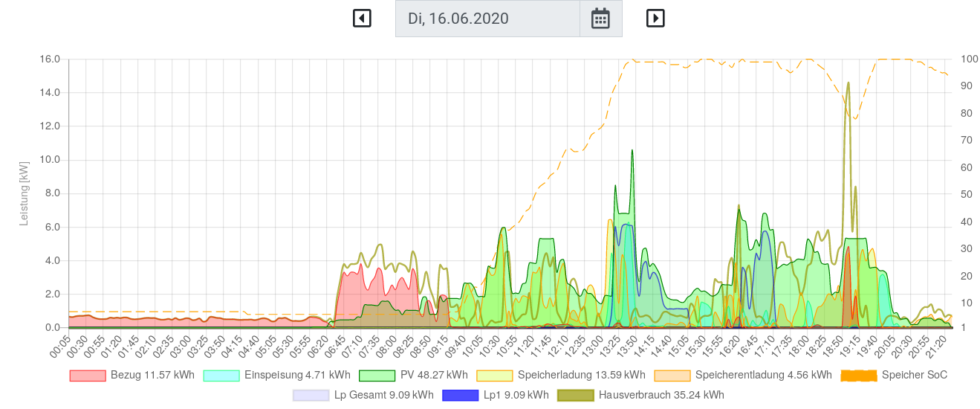Click the 21:20 time axis label

point(935,347)
